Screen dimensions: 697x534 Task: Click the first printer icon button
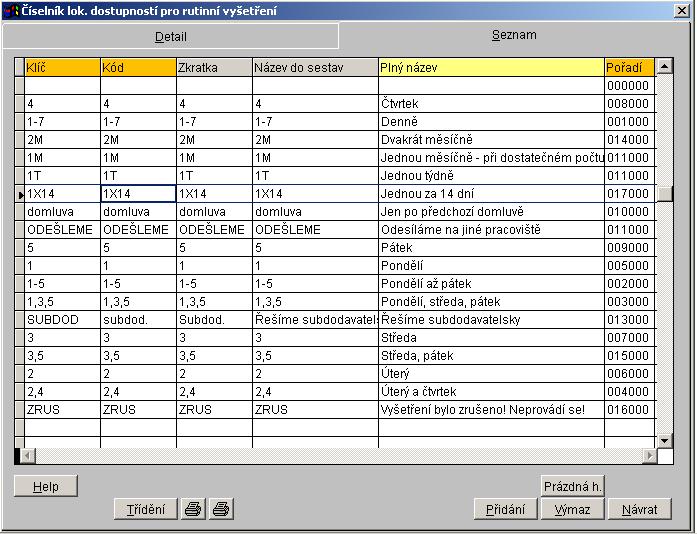coord(193,509)
